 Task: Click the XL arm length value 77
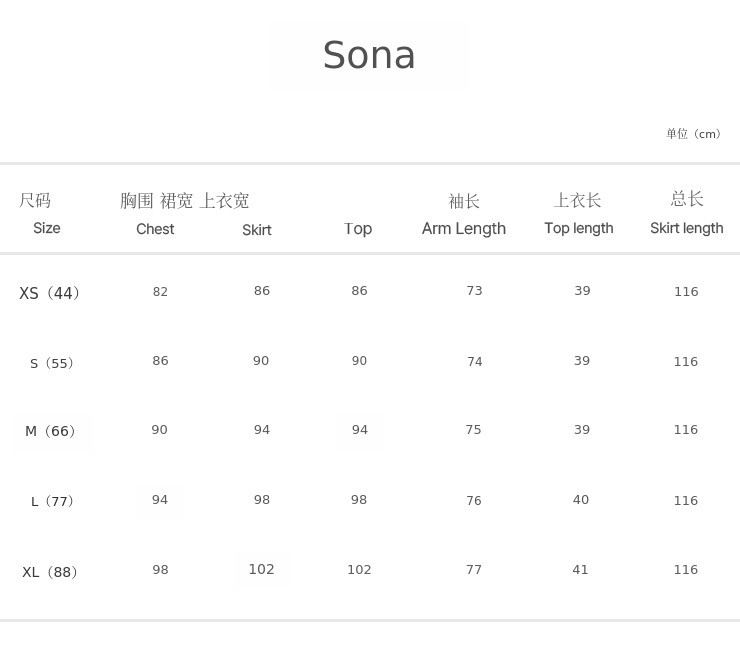click(473, 570)
